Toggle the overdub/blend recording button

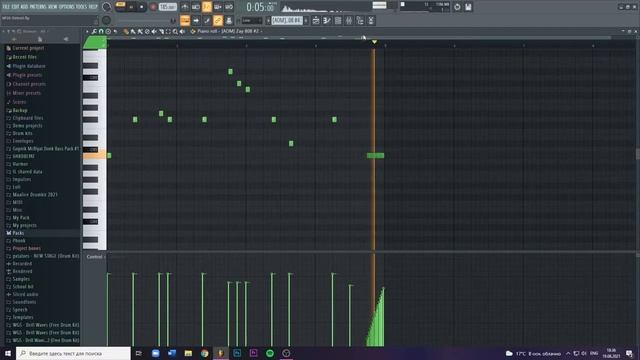tap(218, 7)
